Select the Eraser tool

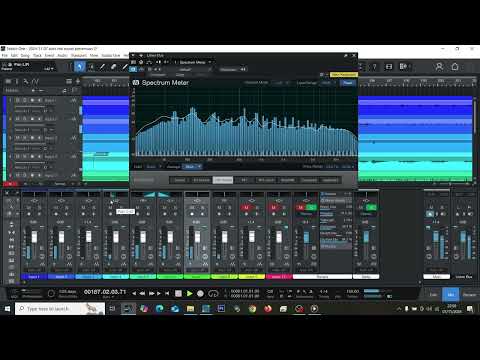113,67
